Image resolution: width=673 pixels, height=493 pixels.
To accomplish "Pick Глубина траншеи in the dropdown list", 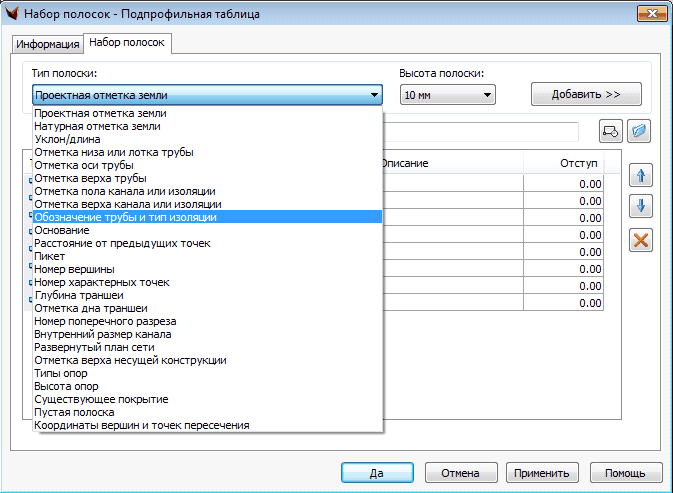I will click(79, 295).
